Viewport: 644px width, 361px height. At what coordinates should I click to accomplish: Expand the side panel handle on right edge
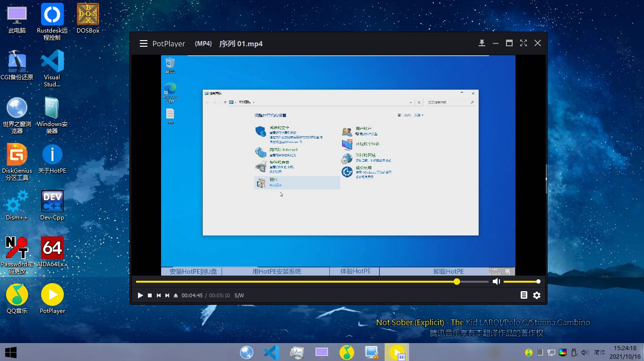point(546,179)
